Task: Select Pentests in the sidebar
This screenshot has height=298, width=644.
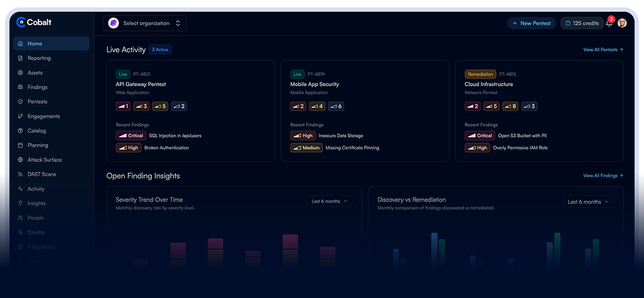Action: click(52, 101)
